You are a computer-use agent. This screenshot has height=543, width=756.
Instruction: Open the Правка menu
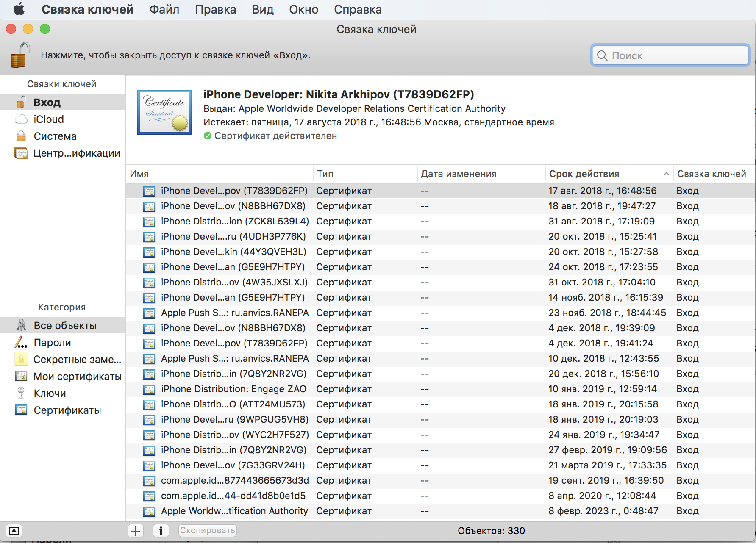215,9
